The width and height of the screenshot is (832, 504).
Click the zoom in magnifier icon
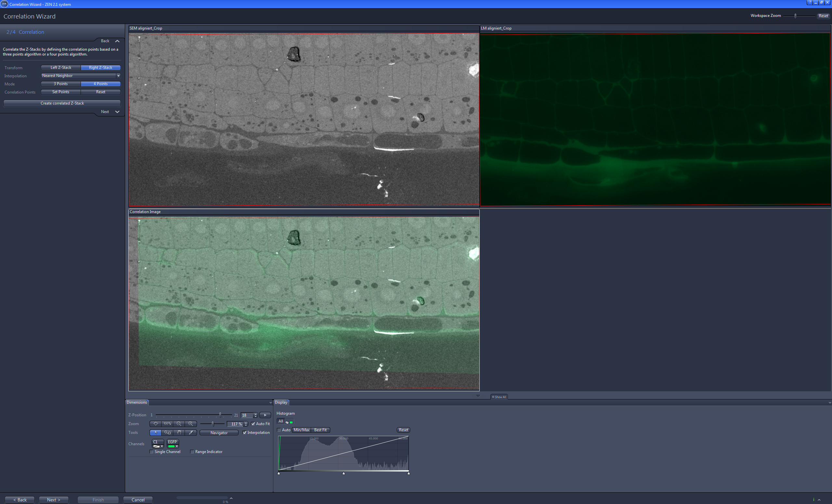tap(191, 424)
